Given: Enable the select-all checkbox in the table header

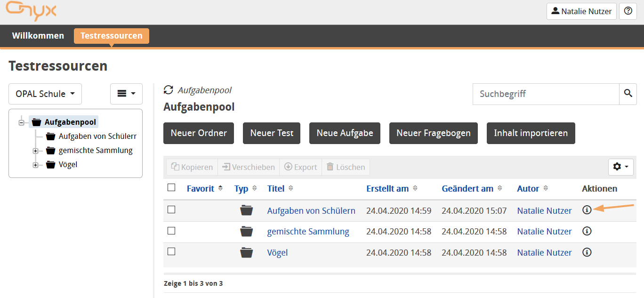Looking at the screenshot, I should tap(171, 187).
